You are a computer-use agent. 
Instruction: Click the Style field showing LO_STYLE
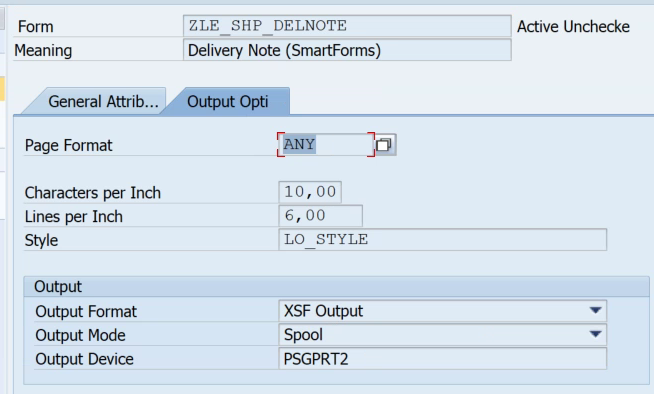click(x=443, y=239)
